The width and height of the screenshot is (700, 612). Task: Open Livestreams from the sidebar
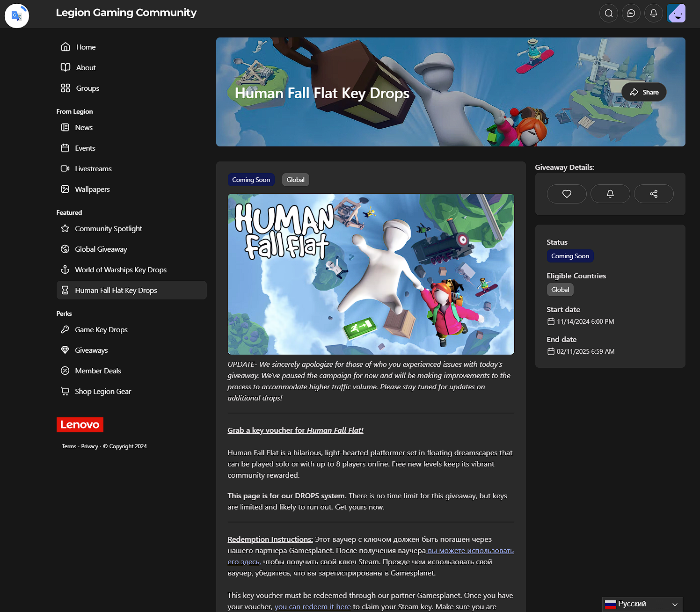click(x=131, y=168)
